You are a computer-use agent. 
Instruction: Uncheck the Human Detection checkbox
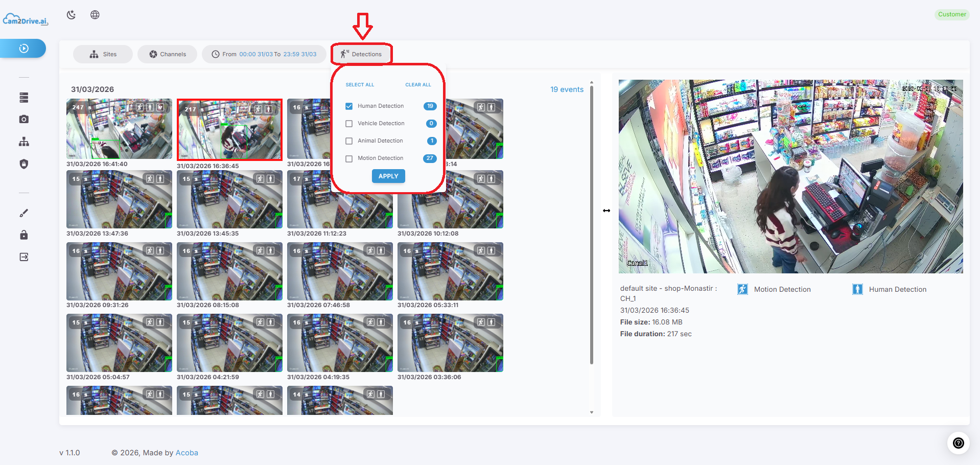349,106
